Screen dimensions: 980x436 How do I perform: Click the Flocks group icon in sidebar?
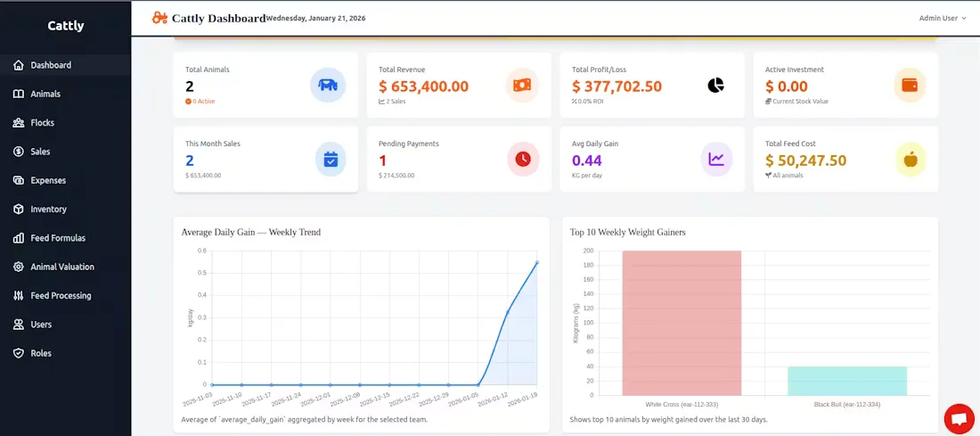point(19,123)
